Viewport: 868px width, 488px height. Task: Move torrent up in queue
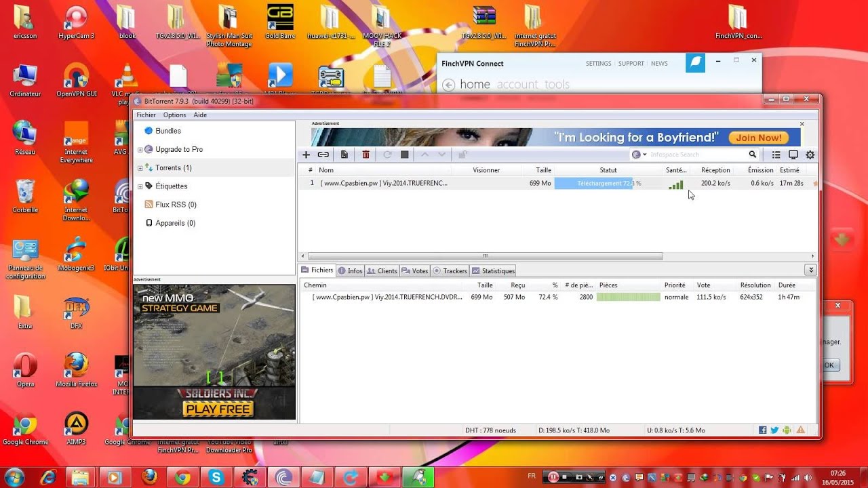(425, 155)
